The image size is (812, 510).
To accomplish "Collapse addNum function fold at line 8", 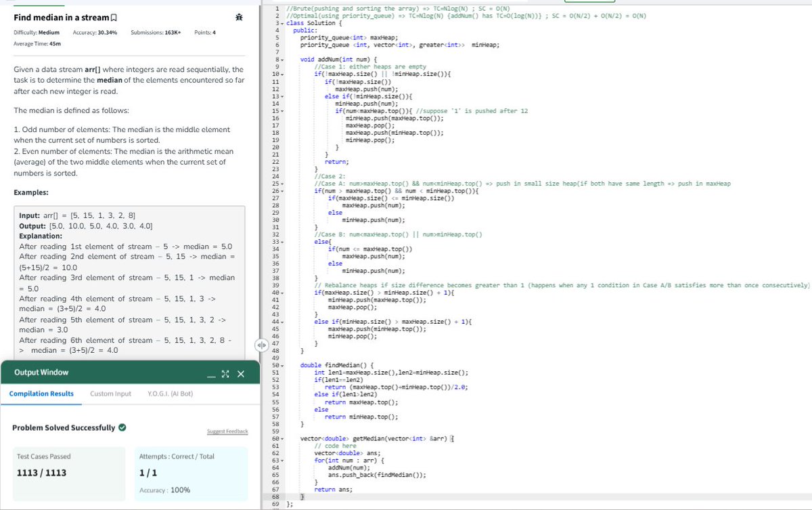I will 282,60.
